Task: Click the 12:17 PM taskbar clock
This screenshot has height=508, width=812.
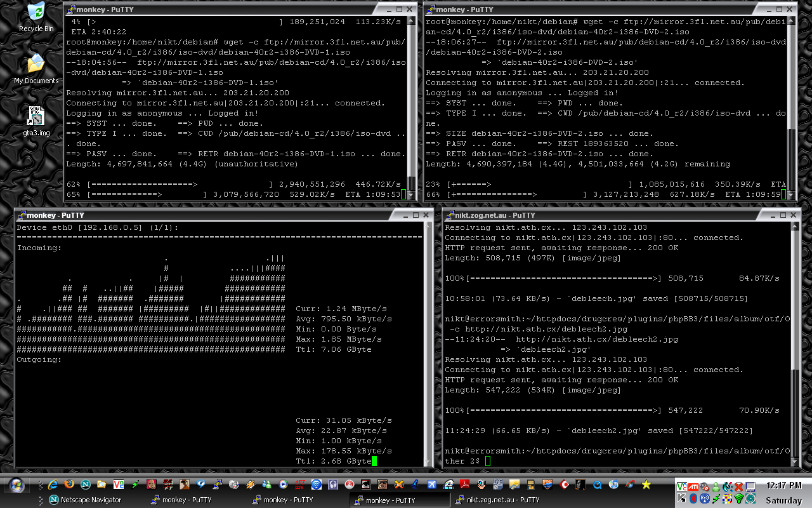Action: (783, 486)
